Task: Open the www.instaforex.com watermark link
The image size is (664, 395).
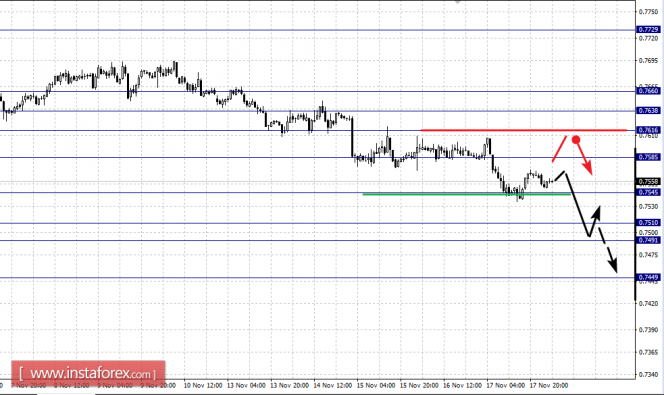Action: coord(88,374)
